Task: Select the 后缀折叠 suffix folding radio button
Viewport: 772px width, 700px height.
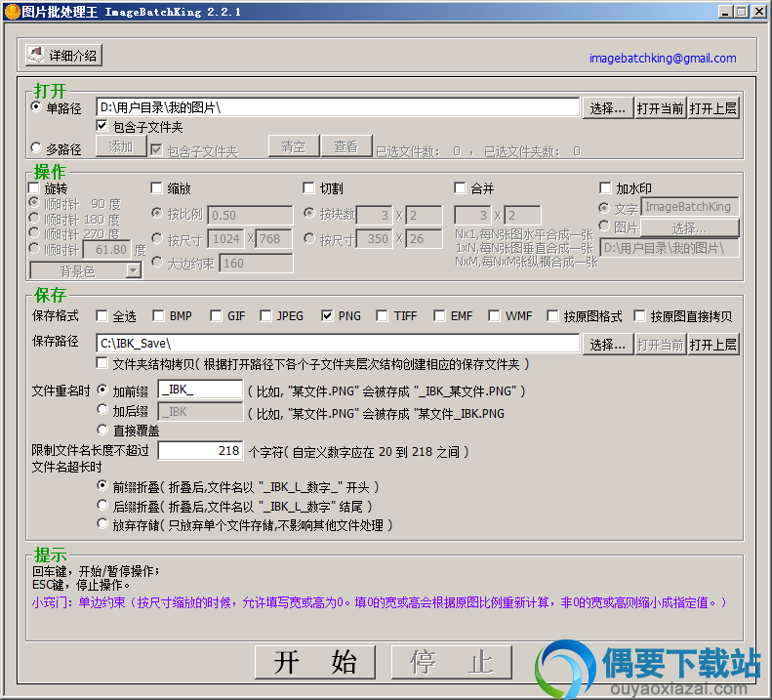Action: [102, 505]
